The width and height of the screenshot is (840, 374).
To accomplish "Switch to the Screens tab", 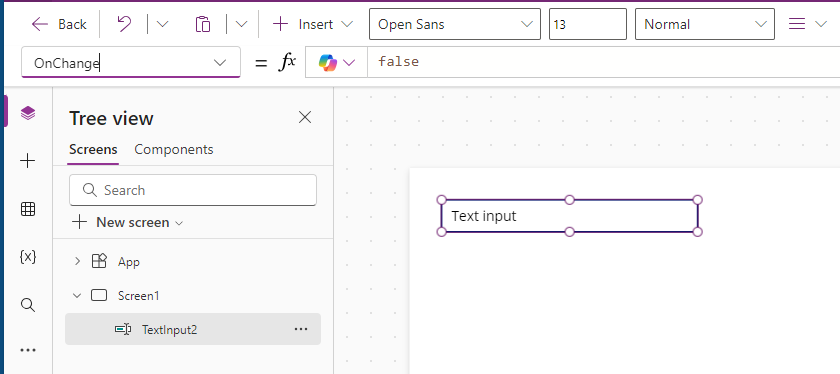I will tap(93, 149).
